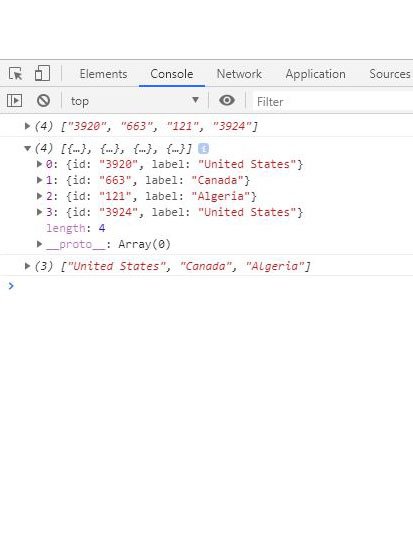The height and width of the screenshot is (549, 413).
Task: Click the blue info badge beside array
Action: click(203, 149)
